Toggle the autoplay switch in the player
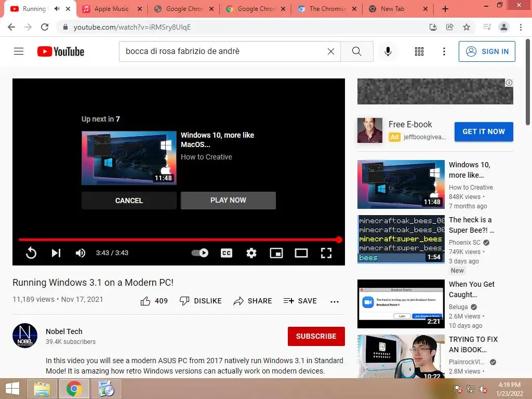This screenshot has height=399, width=532. 200,253
